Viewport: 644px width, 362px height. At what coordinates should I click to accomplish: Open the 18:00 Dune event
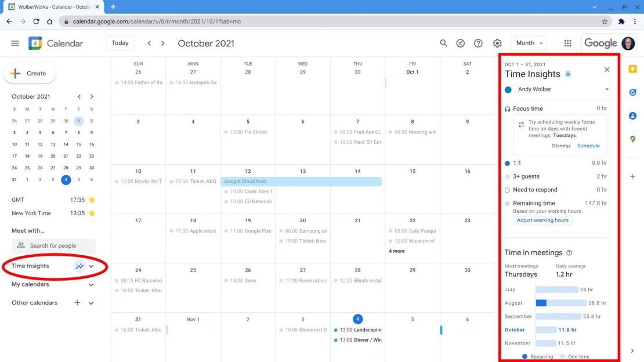pos(240,281)
